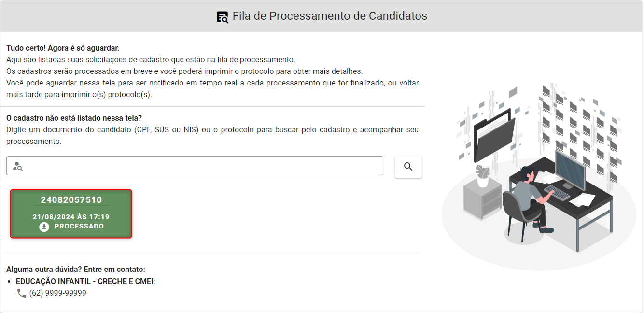Click the person search icon inside the field
The image size is (644, 313).
(18, 166)
